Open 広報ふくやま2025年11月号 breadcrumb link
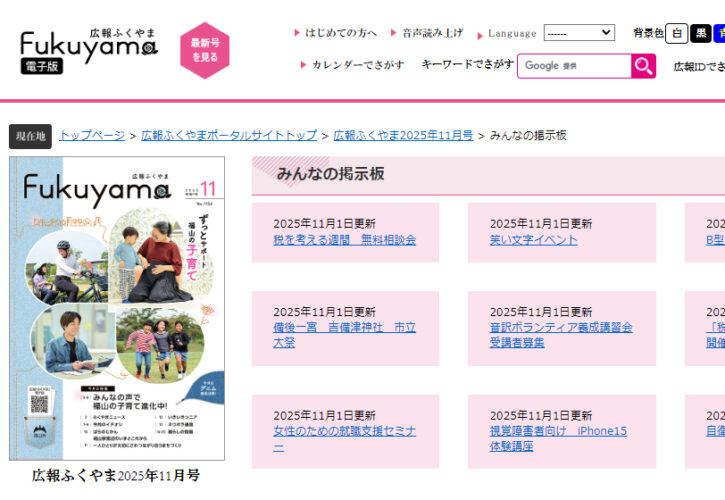 pyautogui.click(x=403, y=136)
